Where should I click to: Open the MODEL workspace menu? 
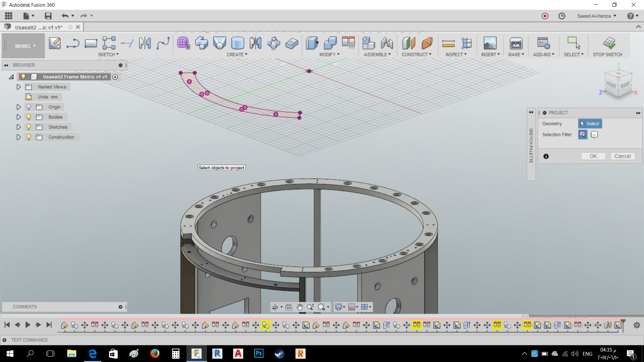[x=23, y=46]
